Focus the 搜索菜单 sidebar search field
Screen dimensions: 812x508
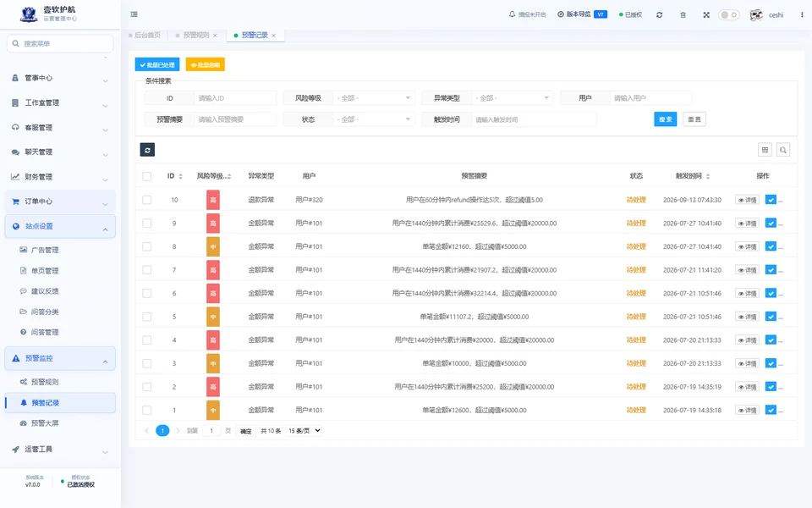click(60, 43)
